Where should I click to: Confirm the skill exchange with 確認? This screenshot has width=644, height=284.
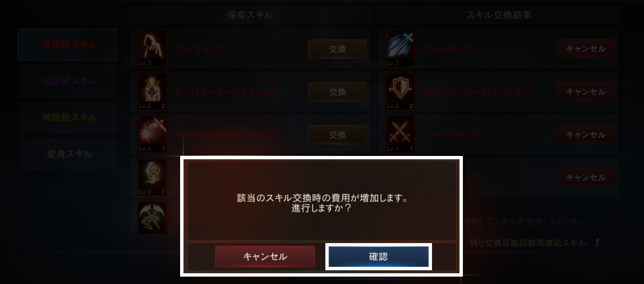pos(378,257)
